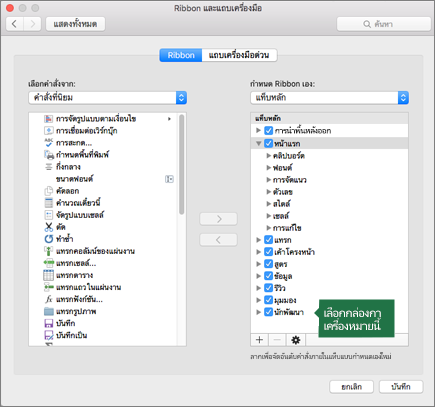The width and height of the screenshot is (435, 407).
Task: Select the redo (ทำซ้ำ) icon
Action: point(49,239)
